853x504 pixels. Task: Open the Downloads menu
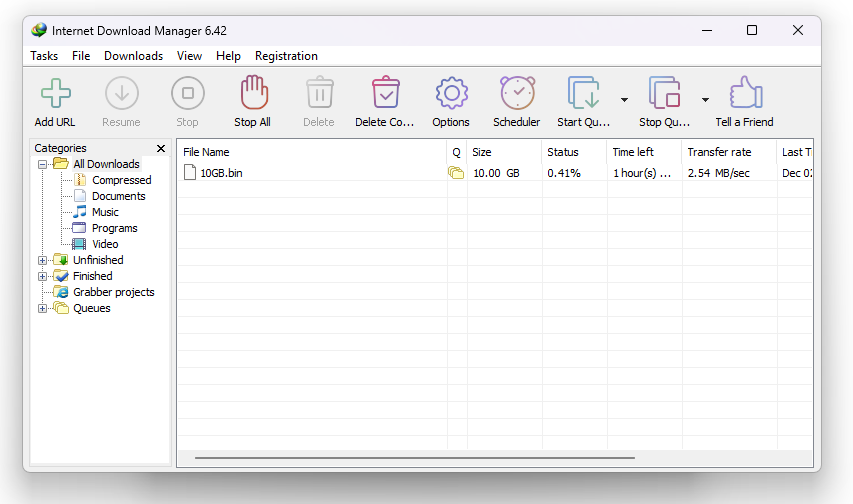click(133, 56)
